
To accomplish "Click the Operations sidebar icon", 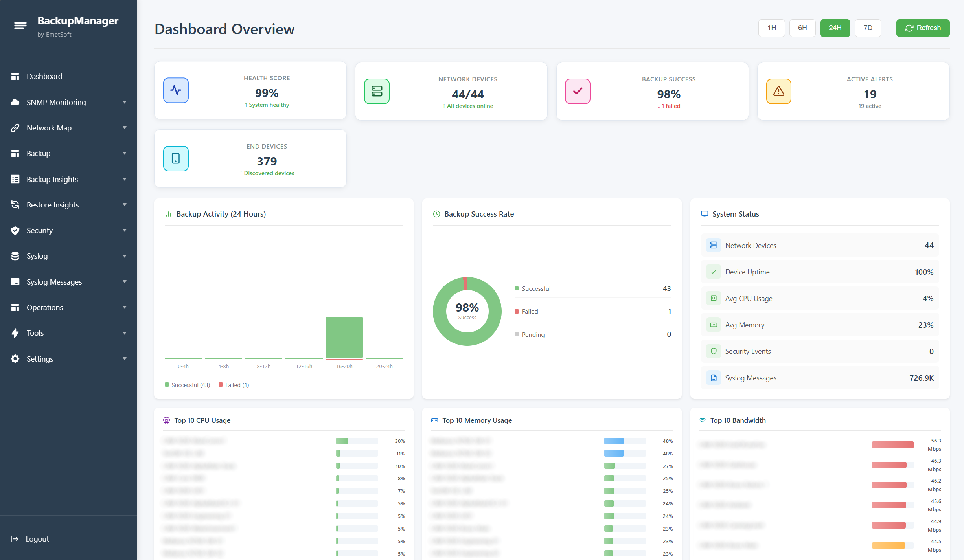I will [x=15, y=307].
